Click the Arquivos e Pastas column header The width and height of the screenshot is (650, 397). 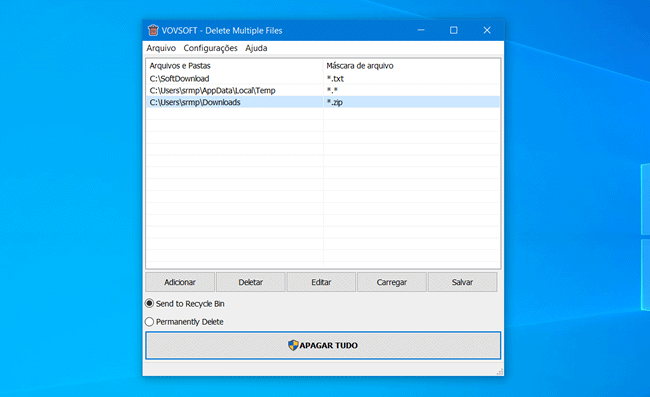point(235,65)
